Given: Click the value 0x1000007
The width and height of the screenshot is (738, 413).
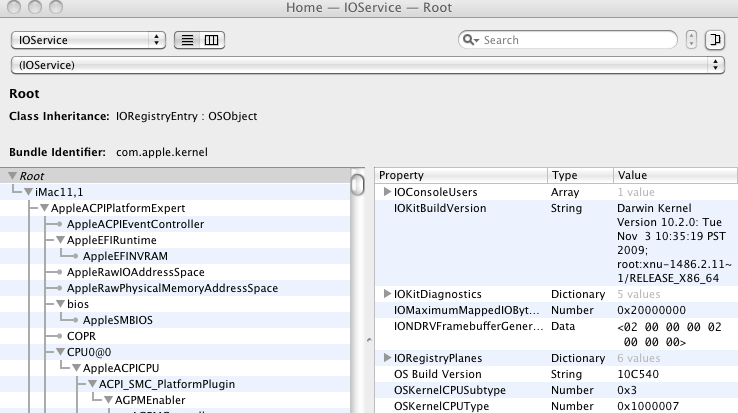Looking at the screenshot, I should [x=648, y=406].
